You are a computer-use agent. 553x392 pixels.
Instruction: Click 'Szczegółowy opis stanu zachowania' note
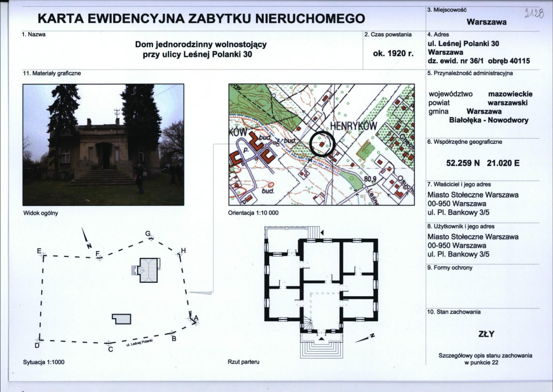[x=485, y=355]
